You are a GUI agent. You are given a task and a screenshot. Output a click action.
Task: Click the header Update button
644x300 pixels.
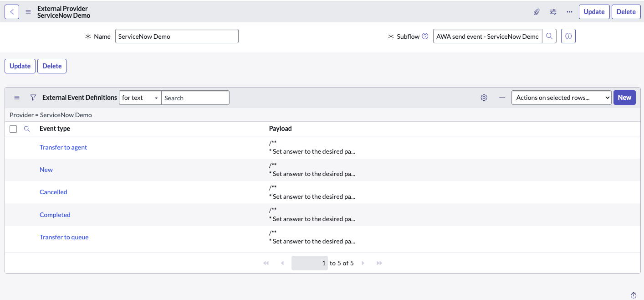click(x=594, y=12)
